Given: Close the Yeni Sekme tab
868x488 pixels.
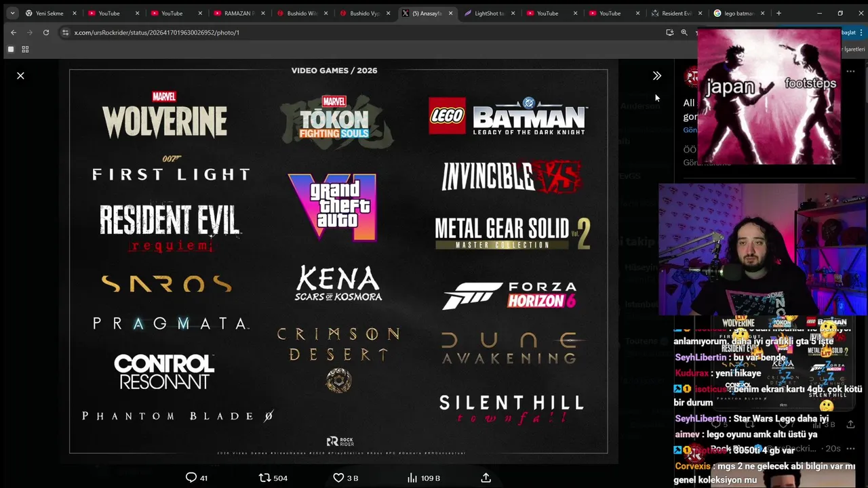Looking at the screenshot, I should [x=75, y=13].
